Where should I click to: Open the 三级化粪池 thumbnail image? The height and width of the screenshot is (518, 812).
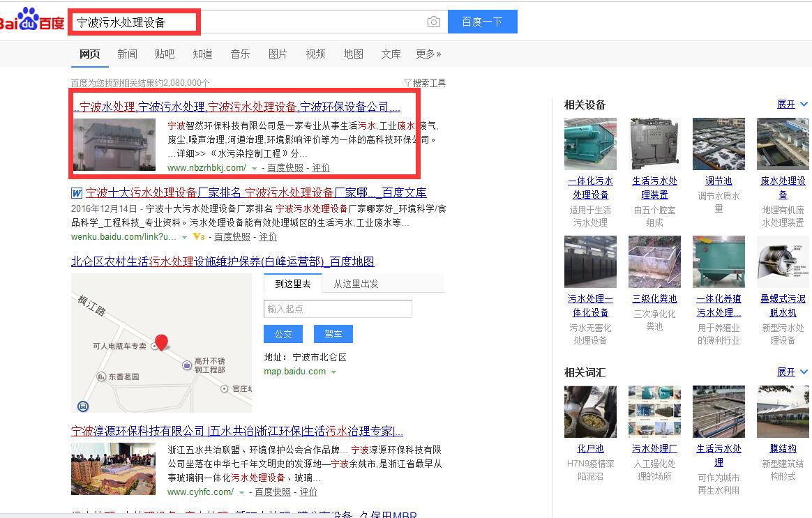click(654, 262)
